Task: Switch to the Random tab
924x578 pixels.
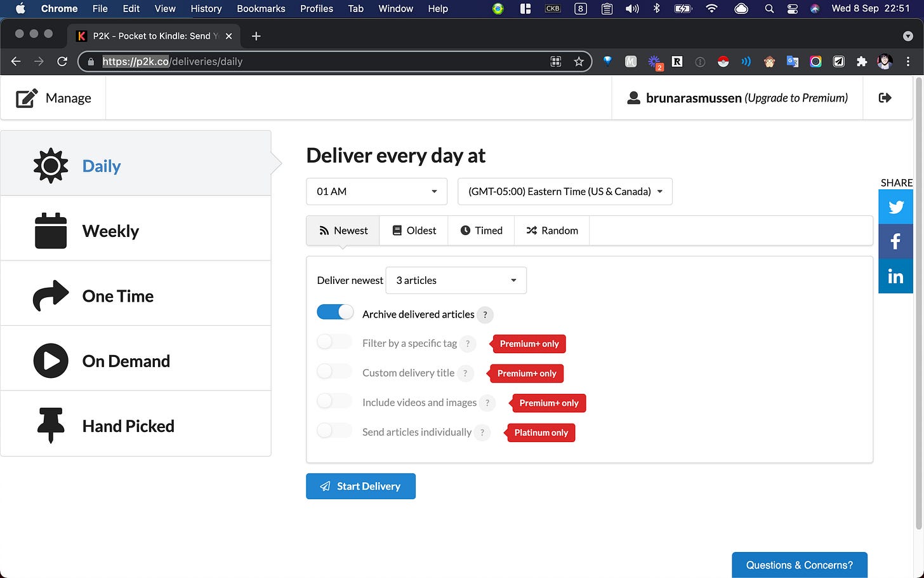Action: click(552, 231)
